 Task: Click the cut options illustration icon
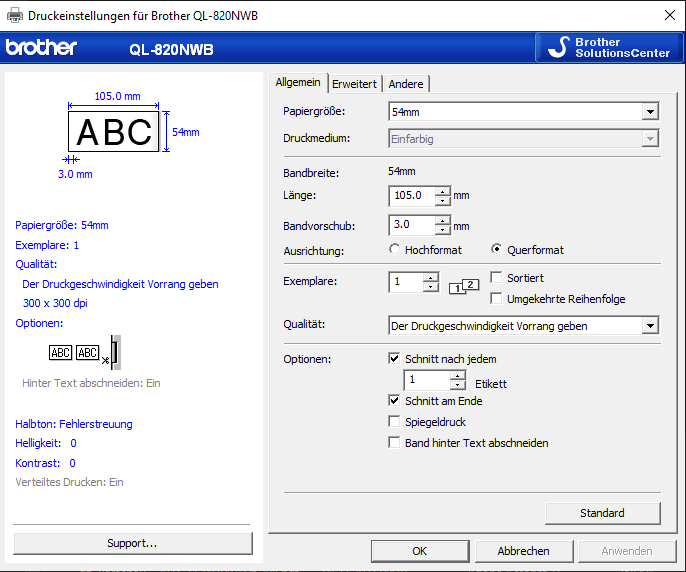[x=85, y=352]
